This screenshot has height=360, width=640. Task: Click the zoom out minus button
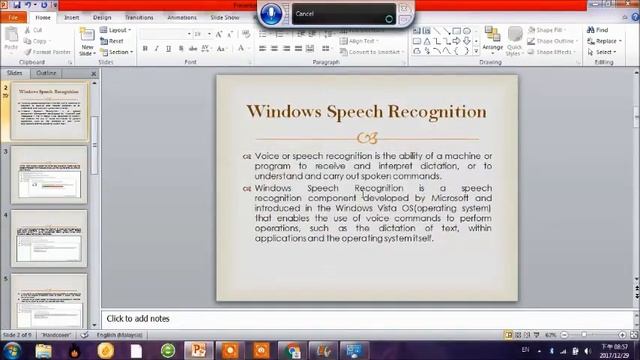[564, 335]
